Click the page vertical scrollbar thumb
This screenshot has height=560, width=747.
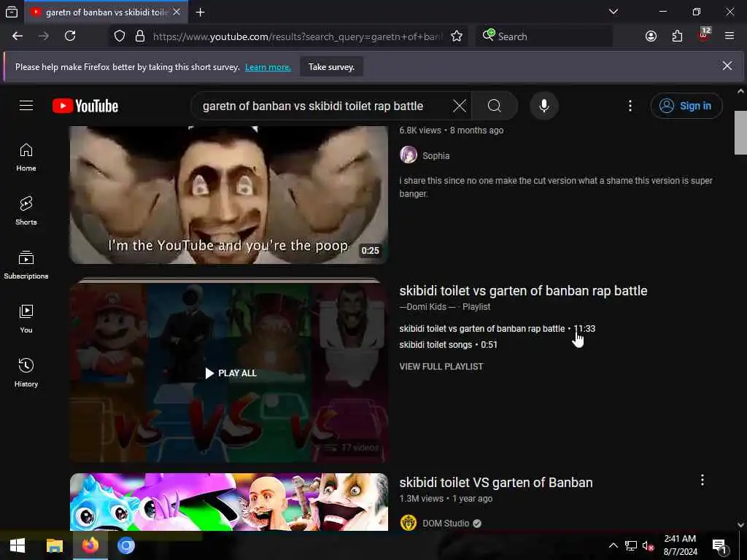click(x=740, y=133)
